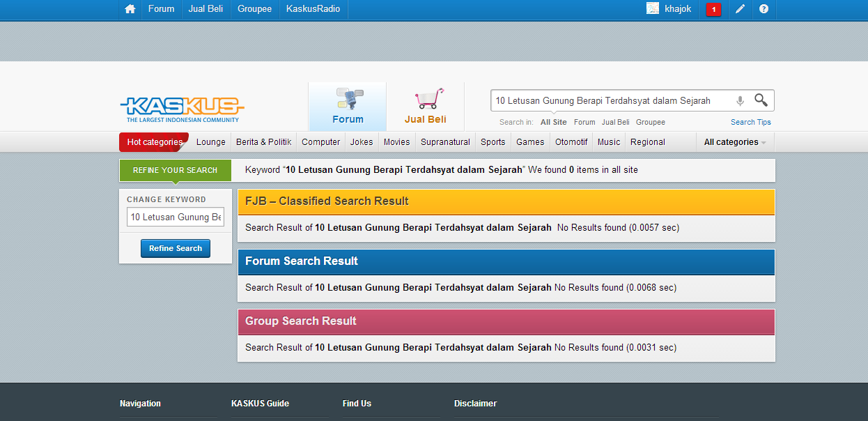Open Forum in the top navigation bar
Screen dimensions: 868x421
click(x=162, y=9)
